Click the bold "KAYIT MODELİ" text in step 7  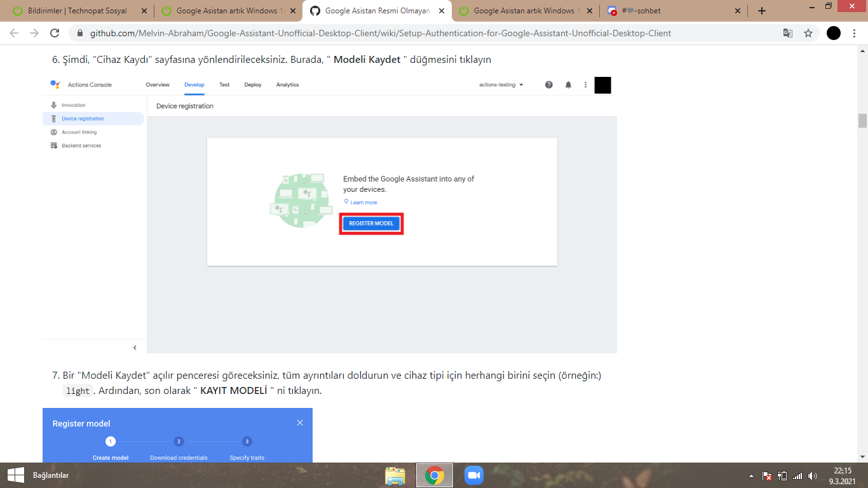tap(233, 390)
